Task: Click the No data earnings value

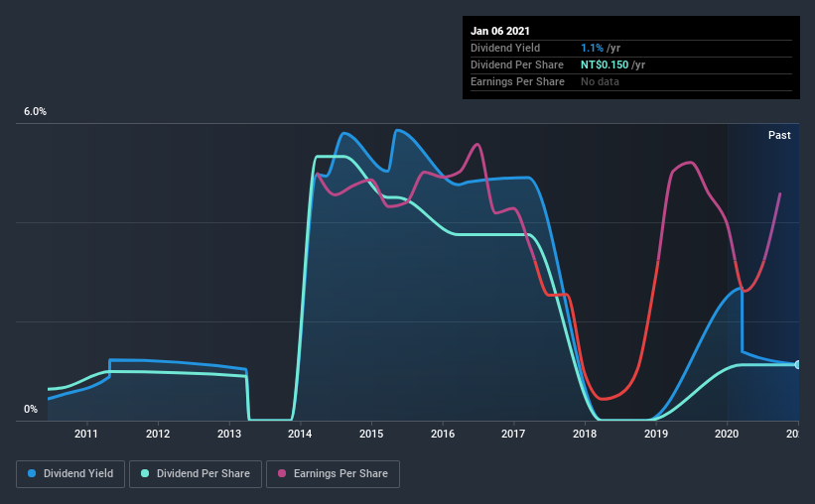Action: point(600,81)
